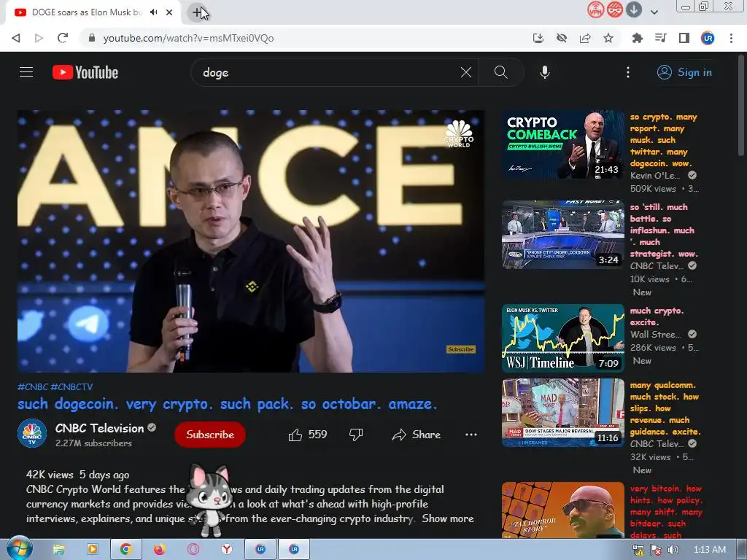The height and width of the screenshot is (560, 747).
Task: Click site lock icon in address bar
Action: click(x=92, y=38)
